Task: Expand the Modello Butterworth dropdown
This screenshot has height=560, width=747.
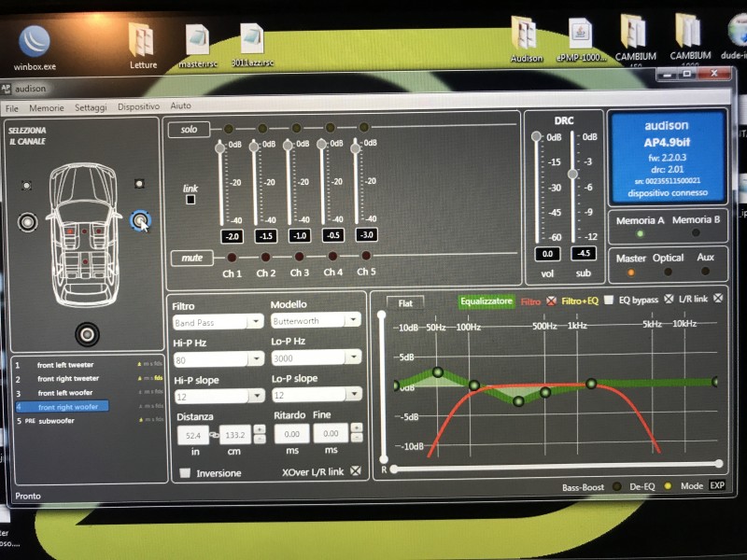Action: tap(316, 320)
